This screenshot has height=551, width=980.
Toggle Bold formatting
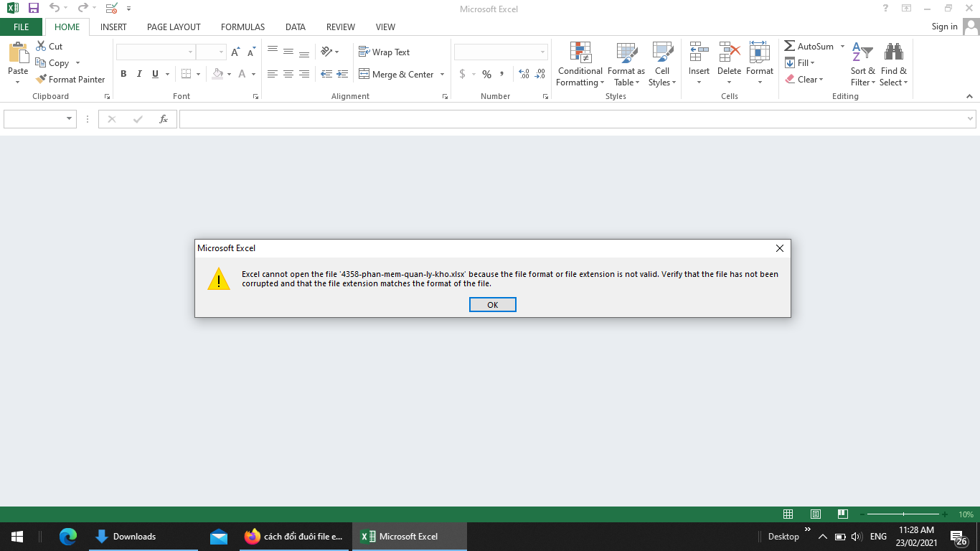tap(123, 73)
